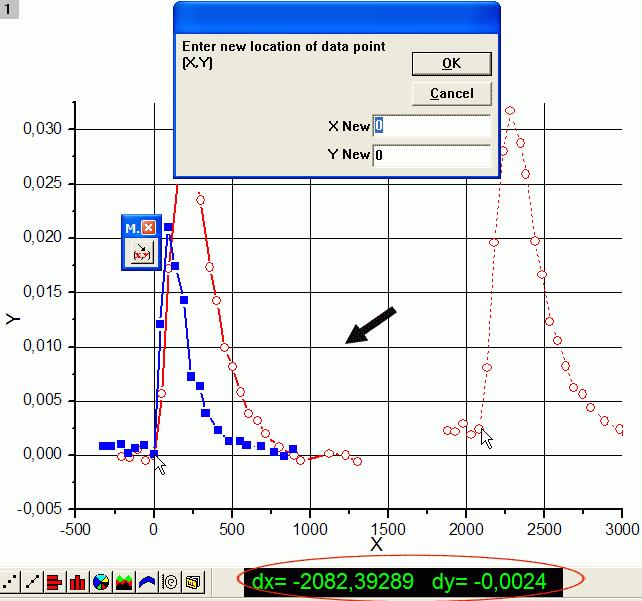
Task: Close the small M. floating toolbar
Action: [x=149, y=227]
